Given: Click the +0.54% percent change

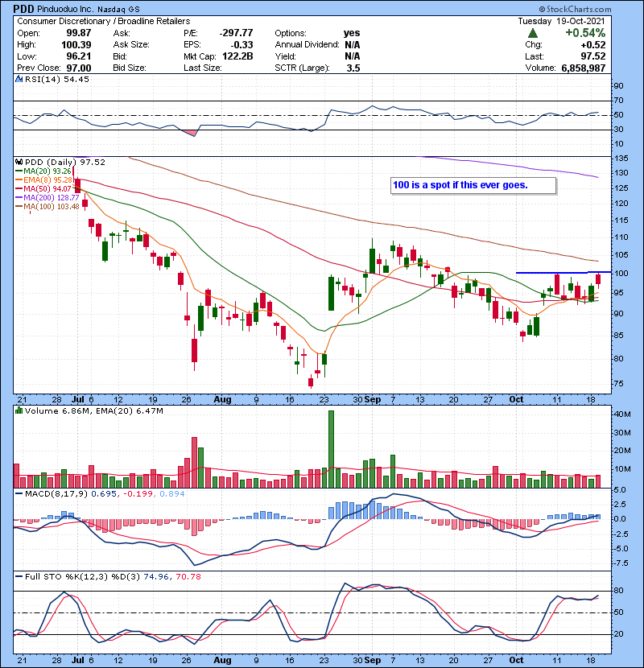Looking at the screenshot, I should pyautogui.click(x=585, y=33).
